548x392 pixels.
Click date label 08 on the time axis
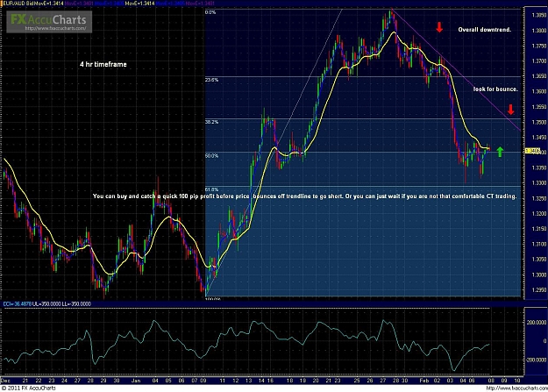(x=491, y=381)
